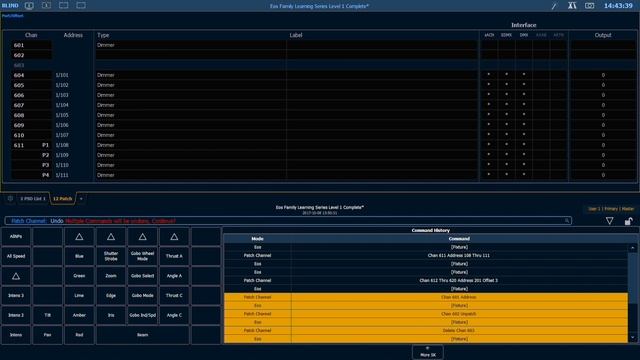Add a new tab with plus button

[x=81, y=199]
